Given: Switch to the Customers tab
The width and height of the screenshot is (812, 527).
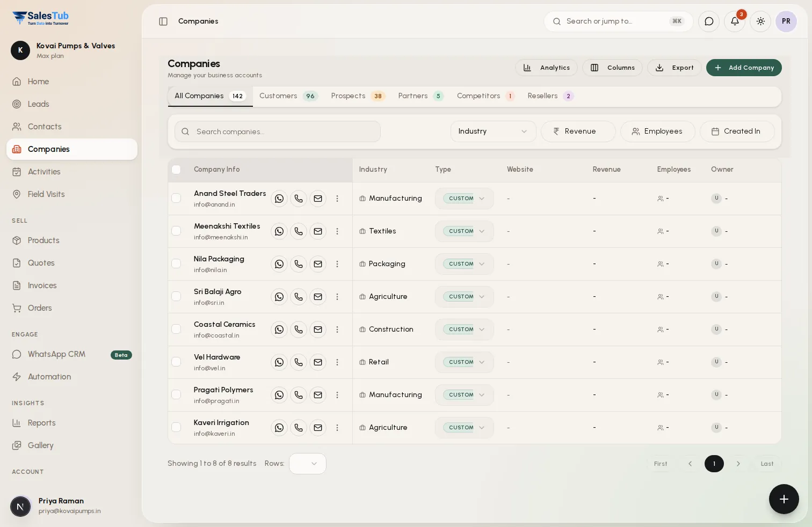Looking at the screenshot, I should (x=288, y=96).
